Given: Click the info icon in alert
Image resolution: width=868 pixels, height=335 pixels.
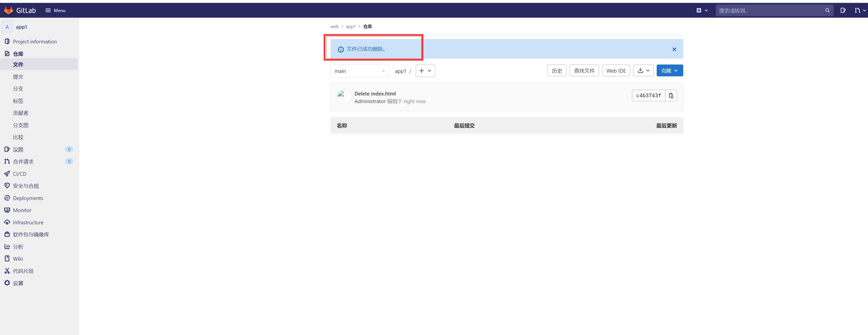Looking at the screenshot, I should tap(341, 49).
